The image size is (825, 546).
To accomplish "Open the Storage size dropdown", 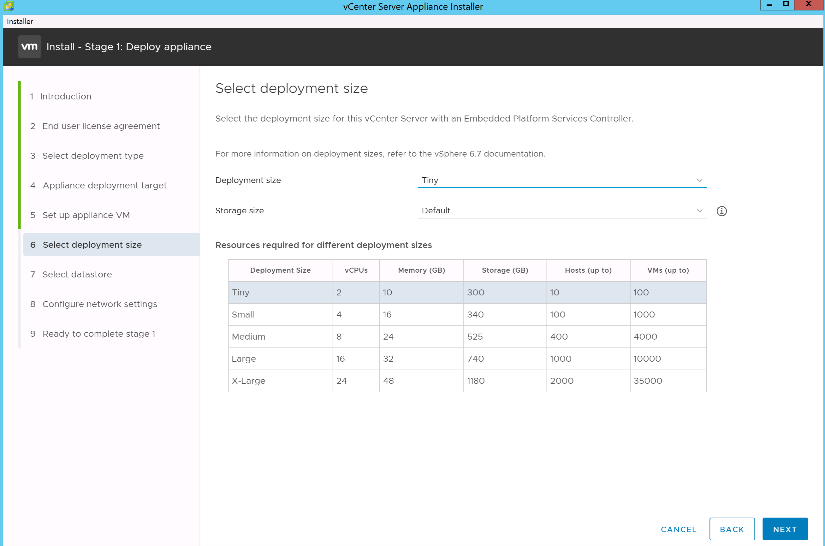I will coord(562,211).
